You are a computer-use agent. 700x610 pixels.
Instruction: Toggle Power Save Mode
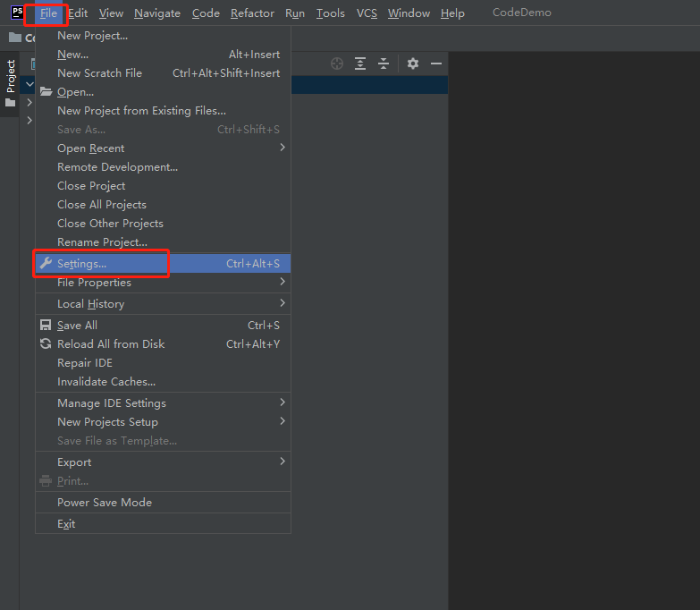pos(163,502)
